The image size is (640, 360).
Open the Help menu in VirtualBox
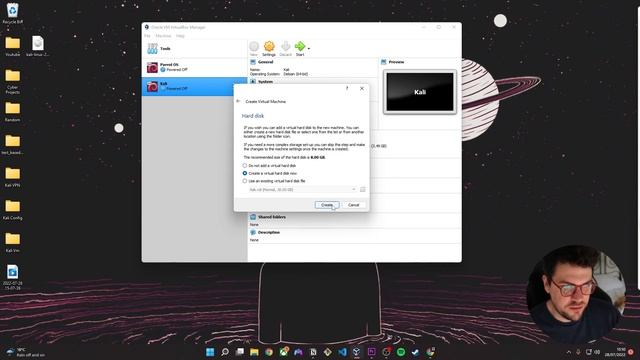click(x=180, y=36)
